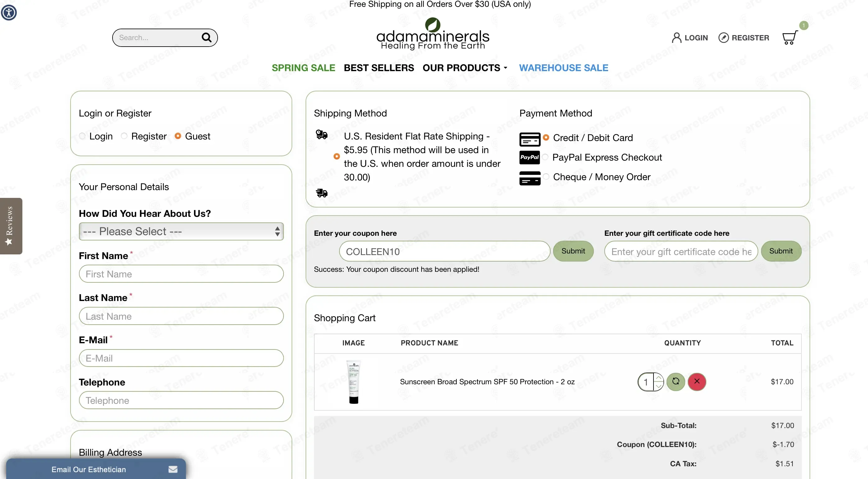Click the envelope icon on Email Our Esthetician
This screenshot has width=868, height=479.
point(173,469)
